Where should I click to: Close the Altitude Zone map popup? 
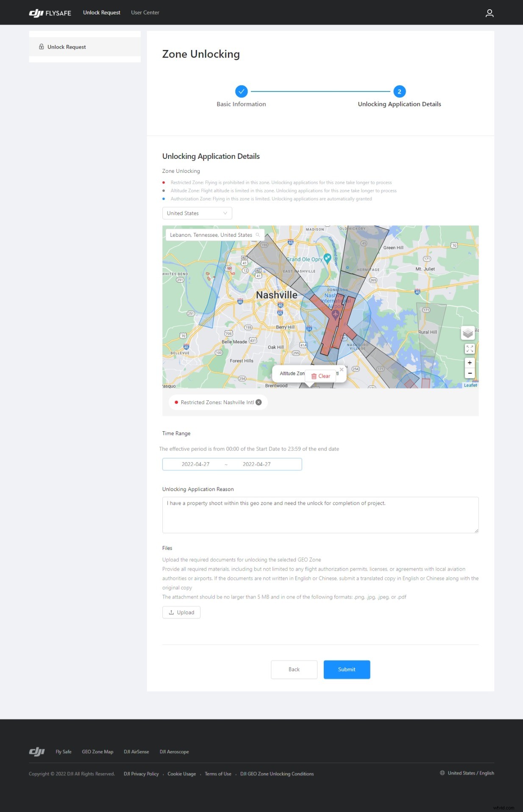(x=342, y=370)
